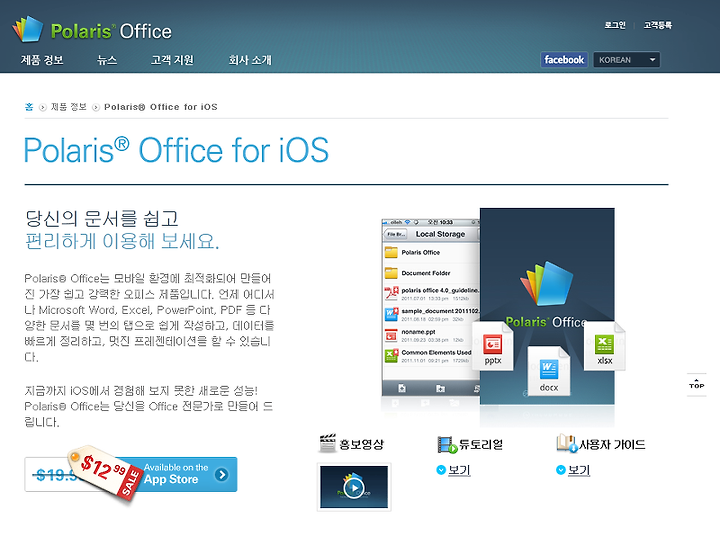Click the docx file icon
Image resolution: width=720 pixels, height=536 pixels.
pyautogui.click(x=549, y=371)
